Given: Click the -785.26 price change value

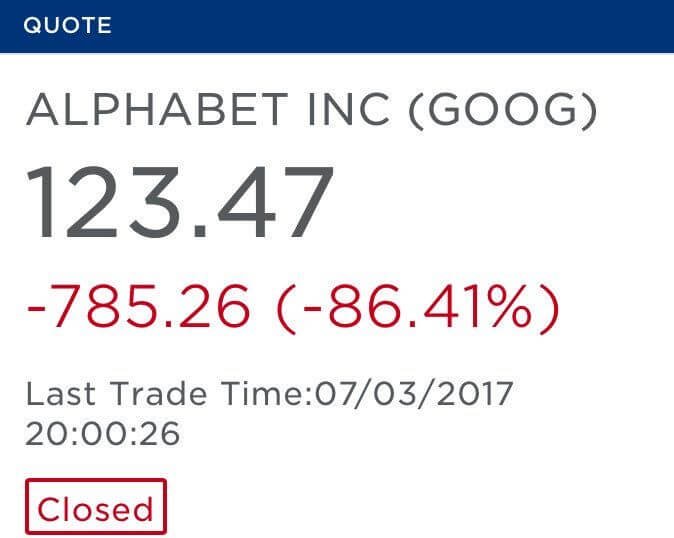Looking at the screenshot, I should pos(138,308).
